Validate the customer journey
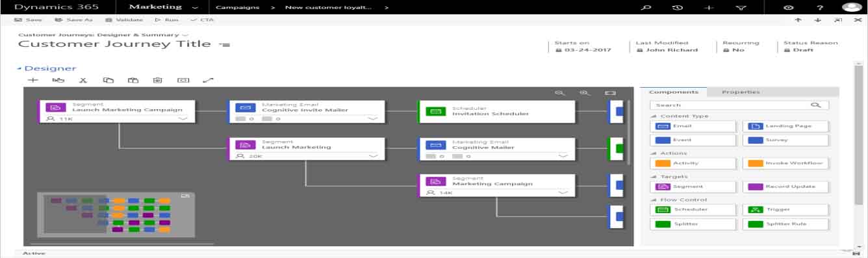The width and height of the screenshot is (868, 258). coord(123,20)
